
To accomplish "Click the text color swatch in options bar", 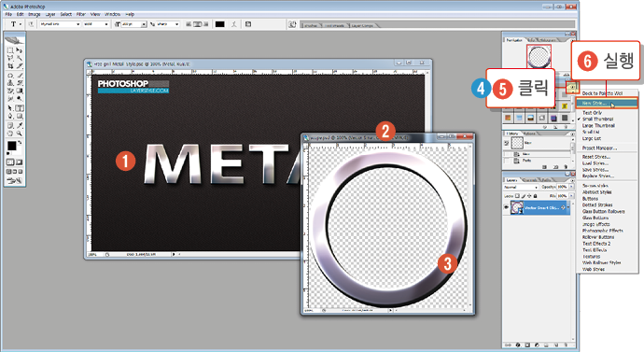I will (x=219, y=24).
